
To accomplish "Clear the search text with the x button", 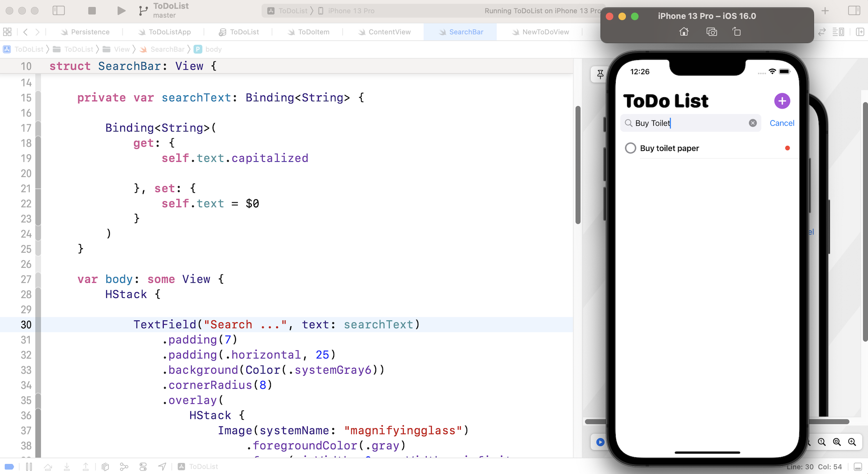I will tap(753, 123).
